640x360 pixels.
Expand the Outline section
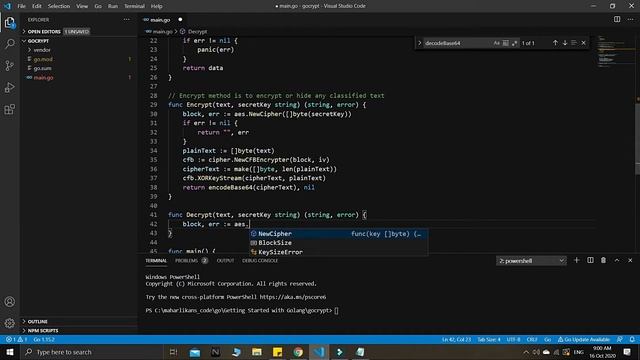click(79, 321)
